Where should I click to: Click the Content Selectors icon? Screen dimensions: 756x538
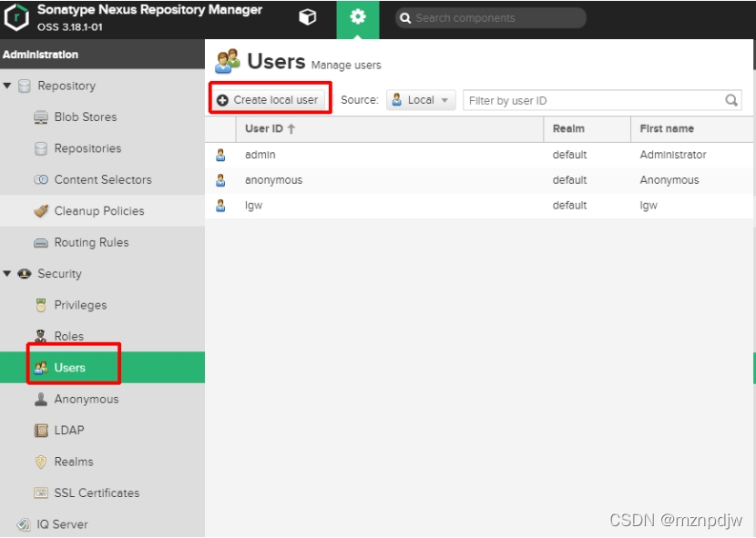tap(41, 180)
